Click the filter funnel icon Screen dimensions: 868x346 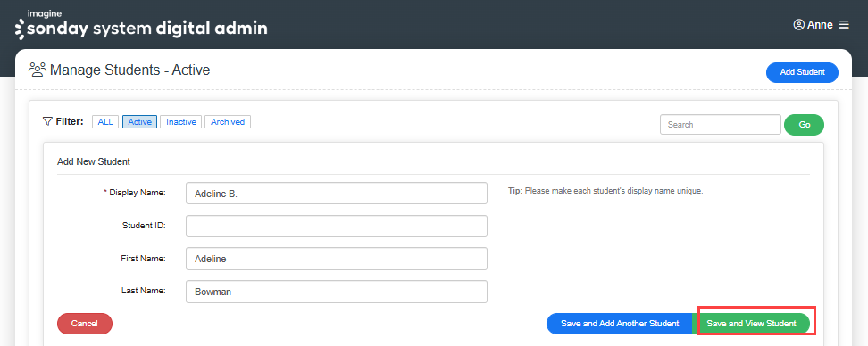(47, 121)
